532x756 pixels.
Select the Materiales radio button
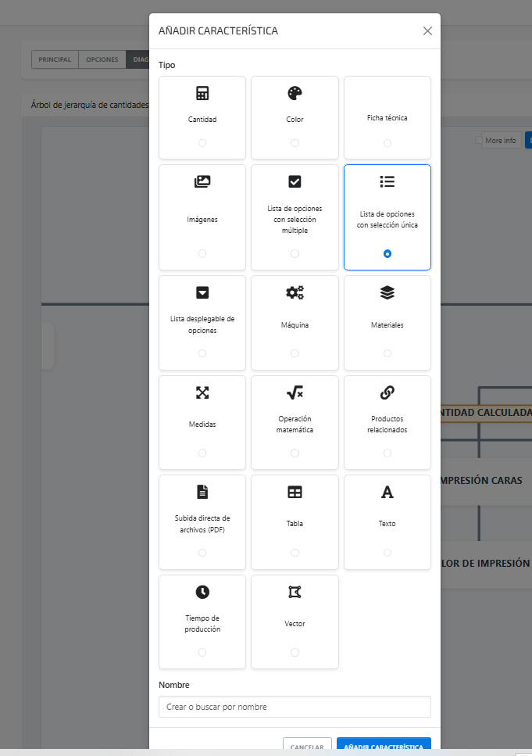(x=387, y=353)
